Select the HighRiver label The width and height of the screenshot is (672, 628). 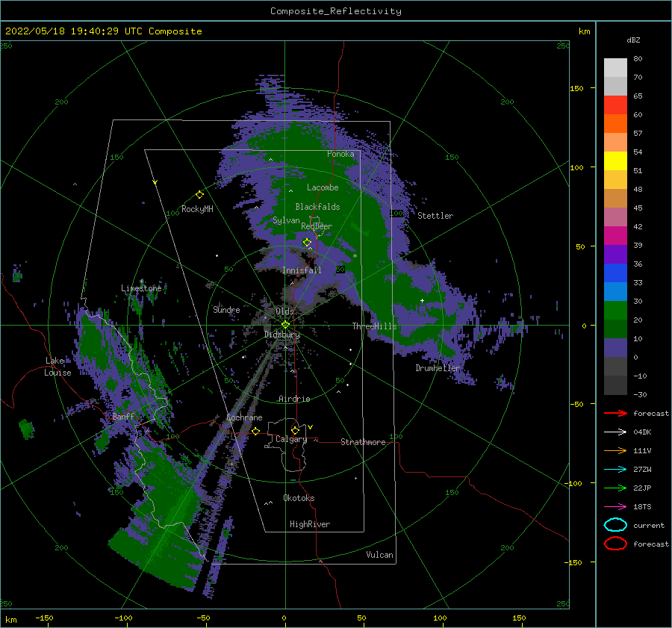pos(310,524)
